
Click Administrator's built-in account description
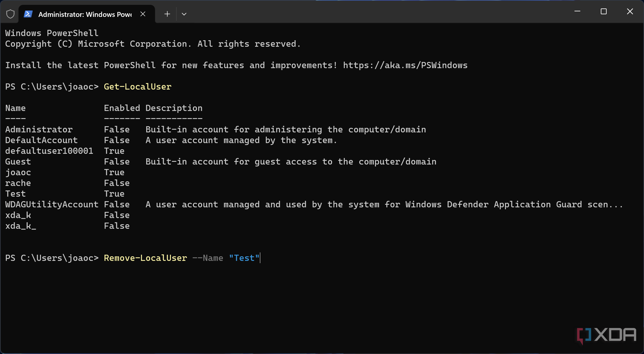286,129
